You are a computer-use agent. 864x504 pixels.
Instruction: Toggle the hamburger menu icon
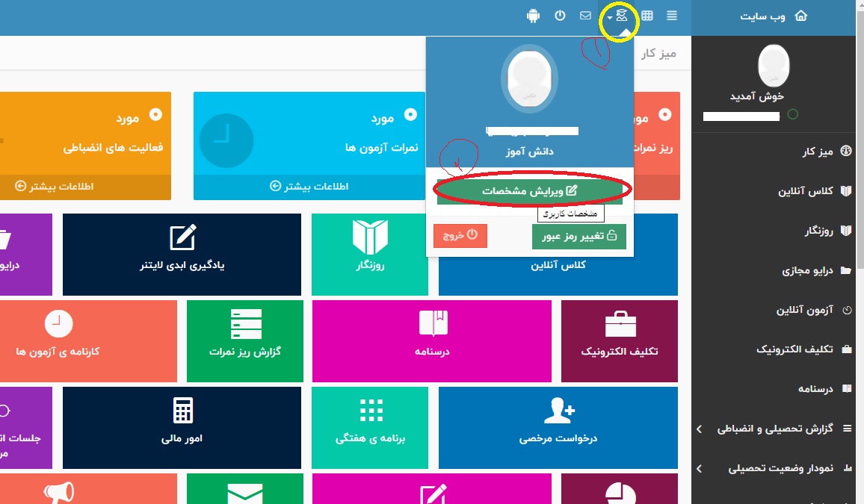[x=672, y=16]
